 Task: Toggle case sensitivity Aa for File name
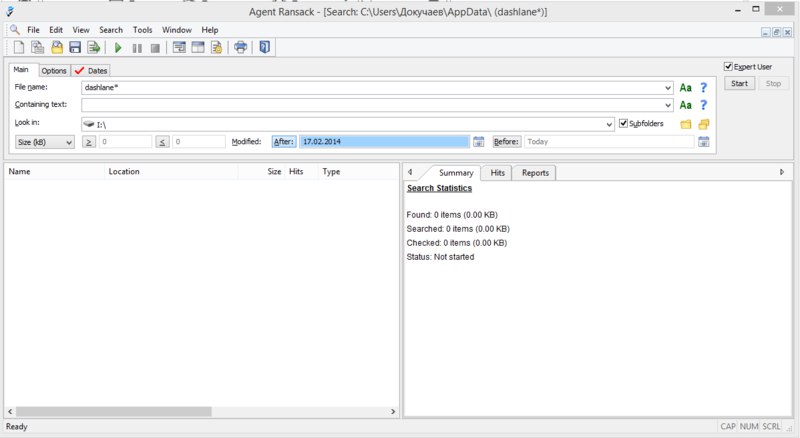click(685, 88)
